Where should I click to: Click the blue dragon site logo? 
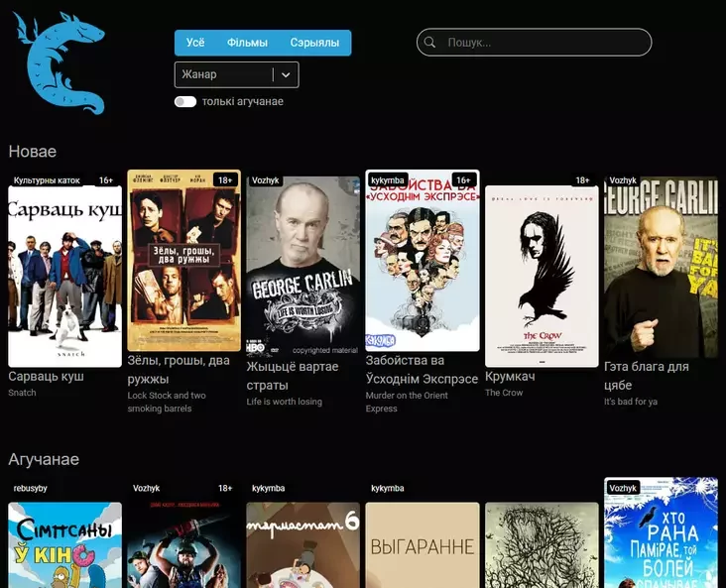point(60,62)
